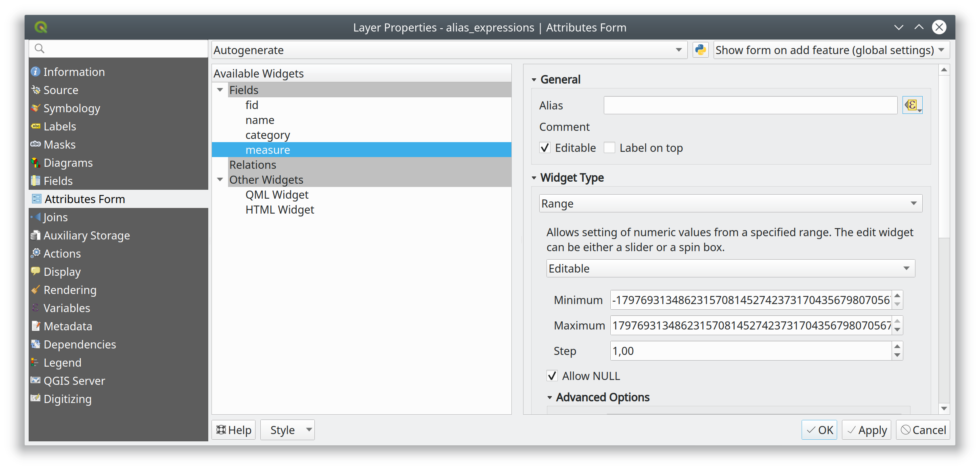980x470 pixels.
Task: Click the Joins sidebar icon
Action: (x=36, y=217)
